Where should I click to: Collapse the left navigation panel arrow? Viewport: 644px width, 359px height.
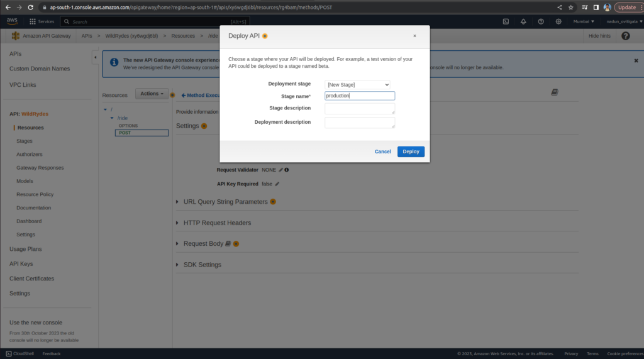(96, 57)
